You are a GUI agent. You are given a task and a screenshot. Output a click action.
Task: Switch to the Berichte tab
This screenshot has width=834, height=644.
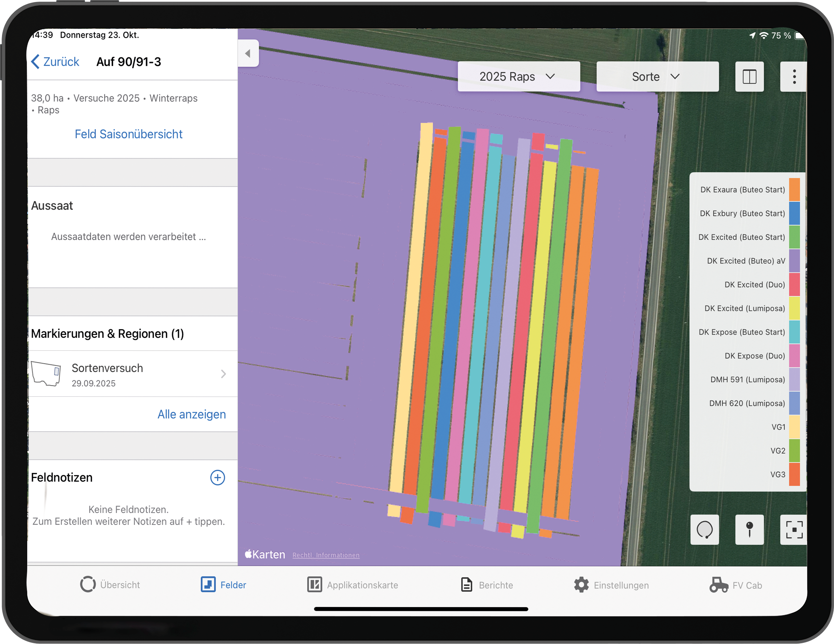487,584
